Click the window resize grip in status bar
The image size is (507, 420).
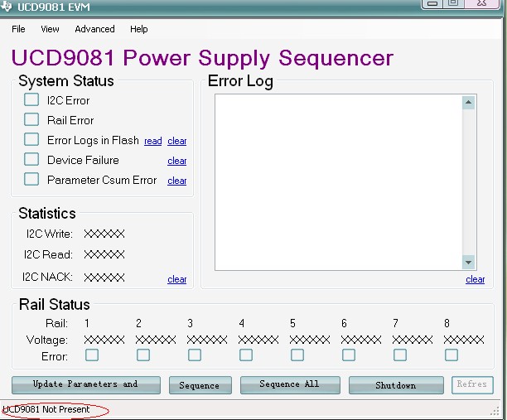pyautogui.click(x=495, y=412)
